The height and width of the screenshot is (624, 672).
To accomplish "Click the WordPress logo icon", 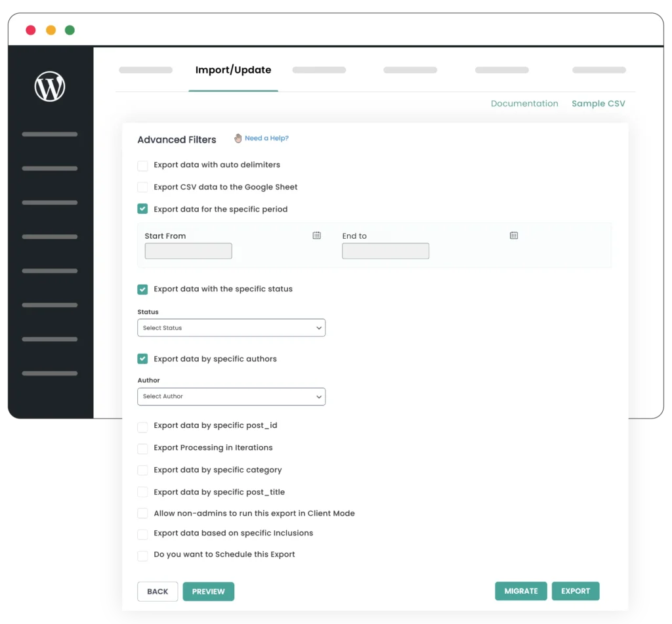I will pos(50,86).
